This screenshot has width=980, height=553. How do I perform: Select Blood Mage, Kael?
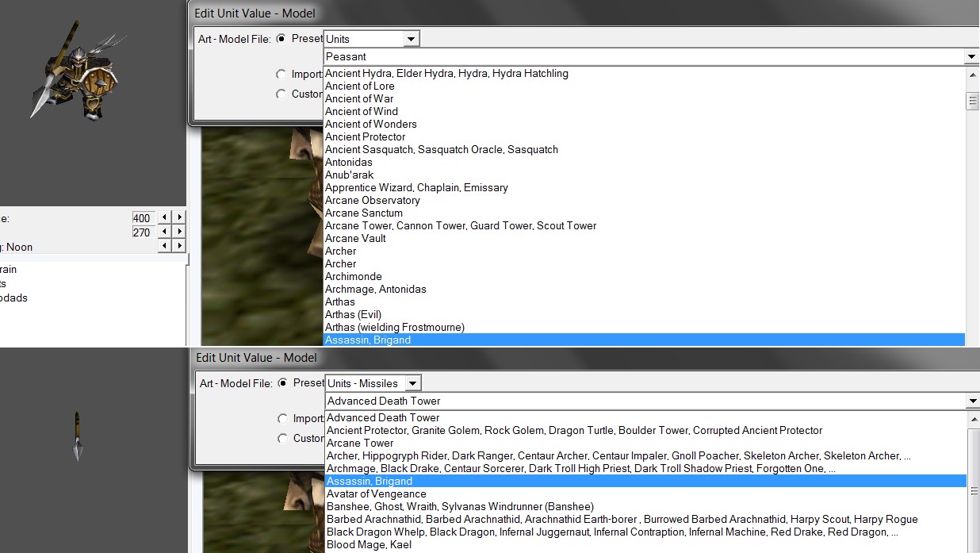pos(645,544)
